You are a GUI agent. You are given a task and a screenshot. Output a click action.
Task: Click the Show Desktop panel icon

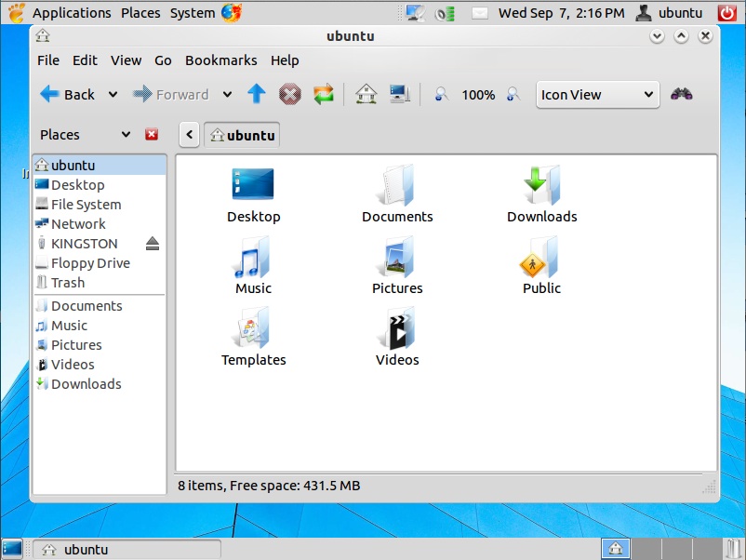coord(12,549)
